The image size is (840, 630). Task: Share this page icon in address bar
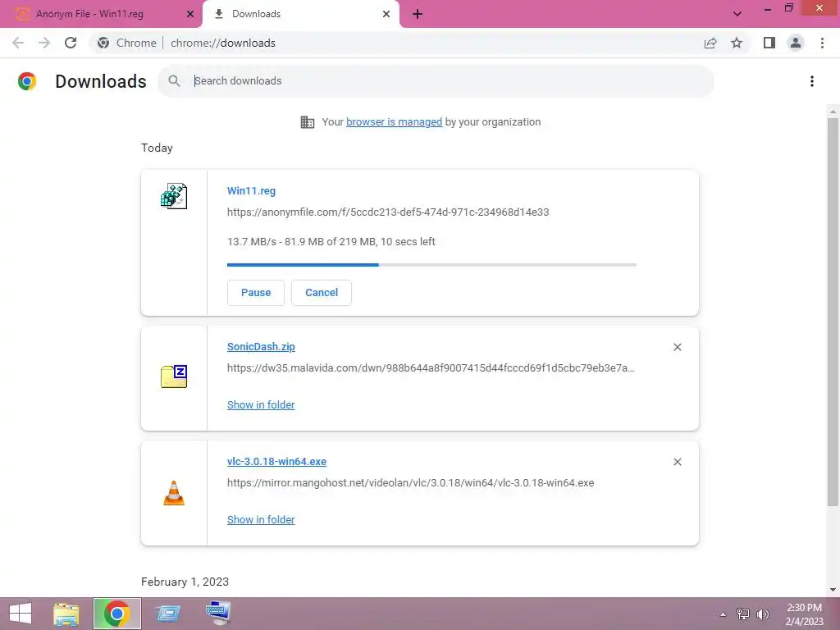point(710,43)
